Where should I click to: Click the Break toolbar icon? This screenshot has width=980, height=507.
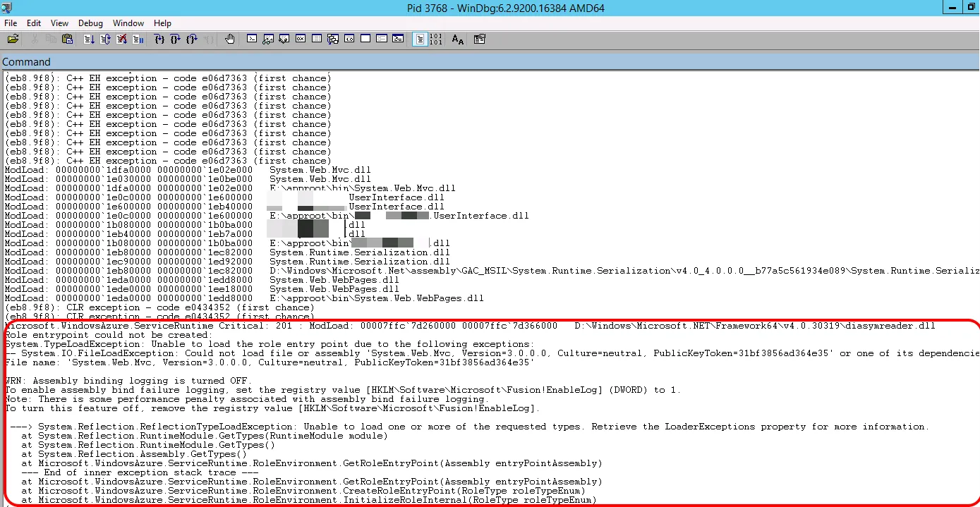137,39
